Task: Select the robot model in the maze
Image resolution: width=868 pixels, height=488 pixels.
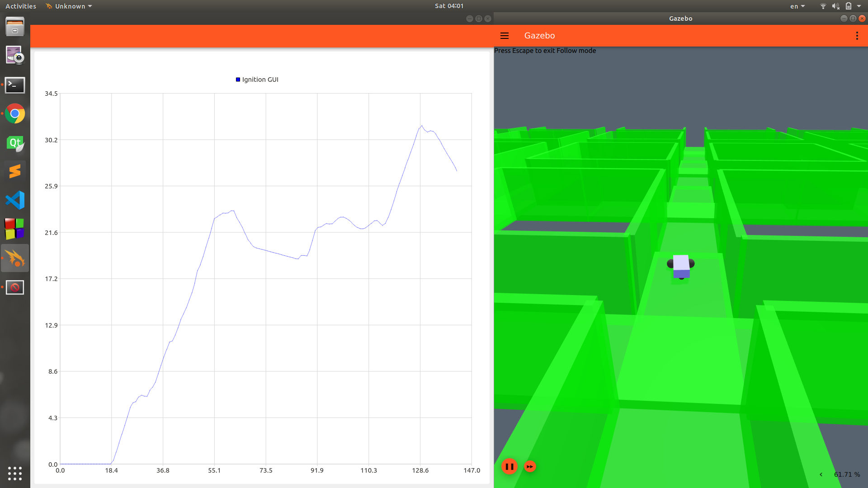Action: pyautogui.click(x=681, y=266)
